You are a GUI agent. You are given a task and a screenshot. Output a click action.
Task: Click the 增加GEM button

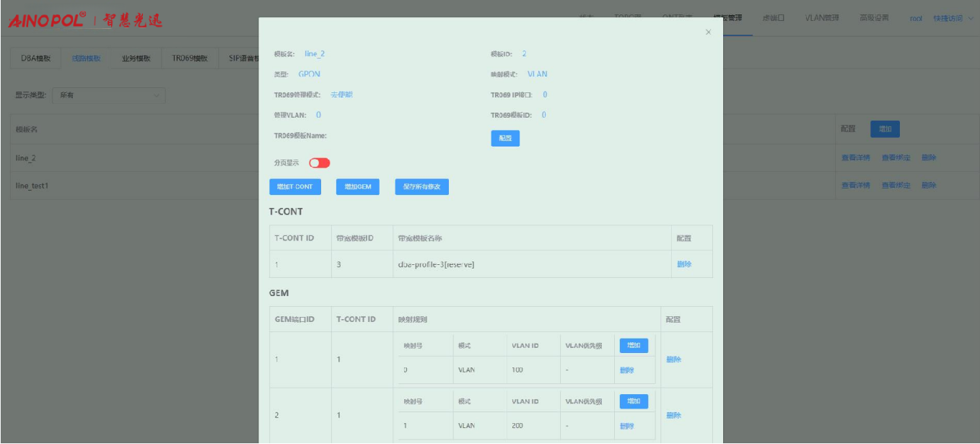357,187
